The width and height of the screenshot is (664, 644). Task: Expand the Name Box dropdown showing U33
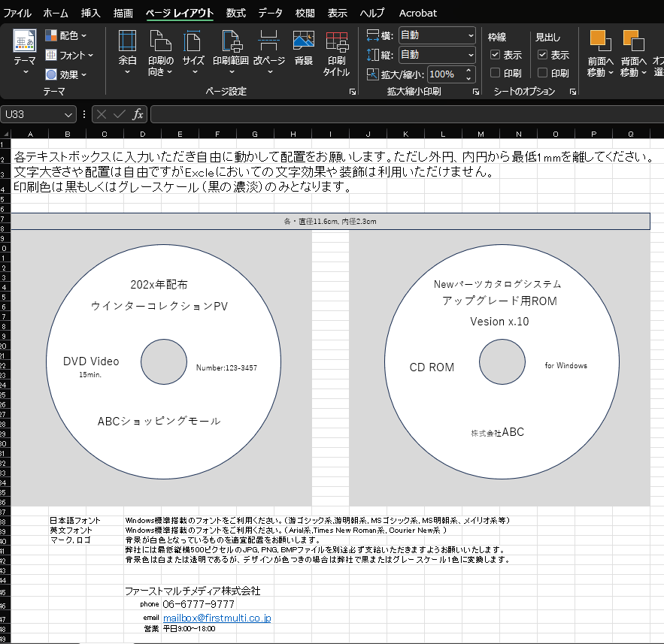[x=68, y=115]
